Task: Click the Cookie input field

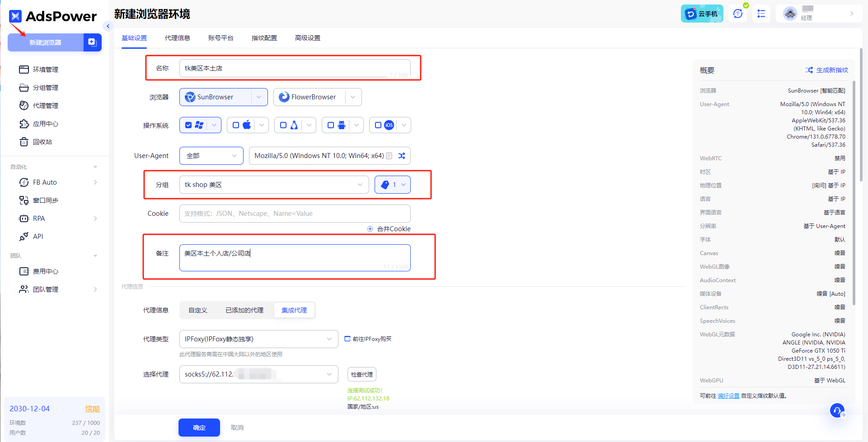Action: click(x=295, y=214)
